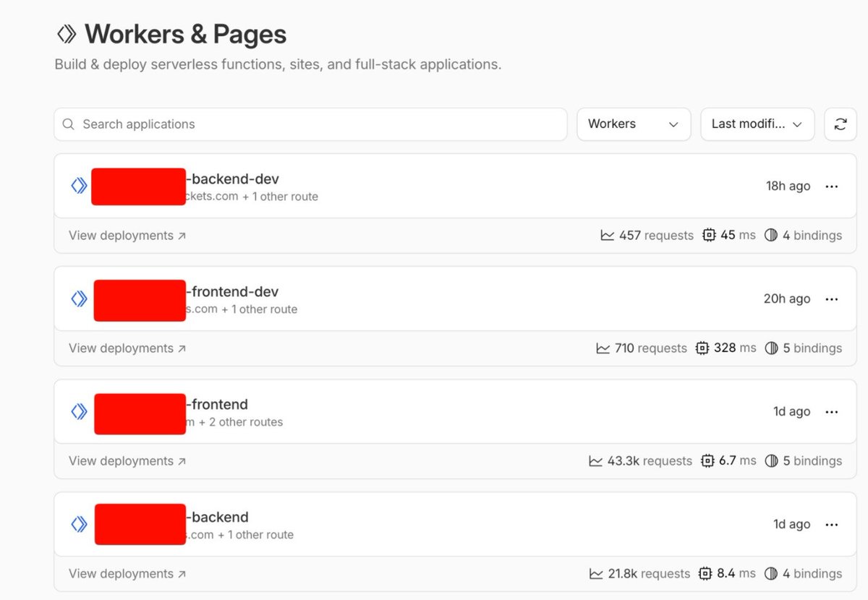Screen dimensions: 868x600
Task: Click '+ 1 other route' under -frontend-dev
Action: (259, 309)
